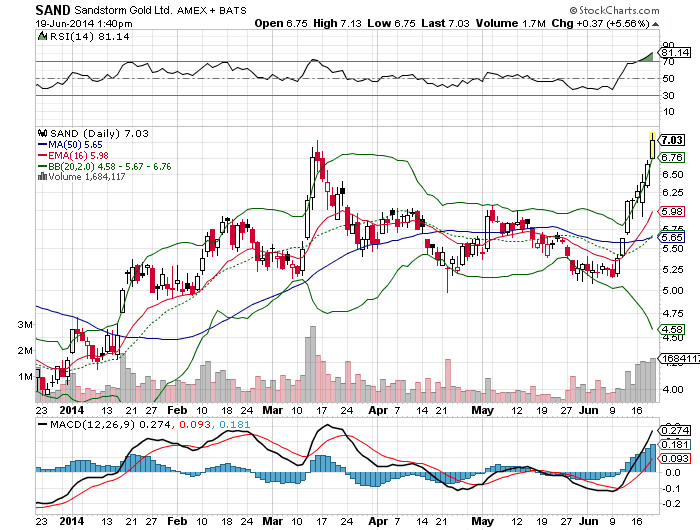Click the High 7.13 value in header
Image resolution: width=700 pixels, height=530 pixels.
point(337,23)
